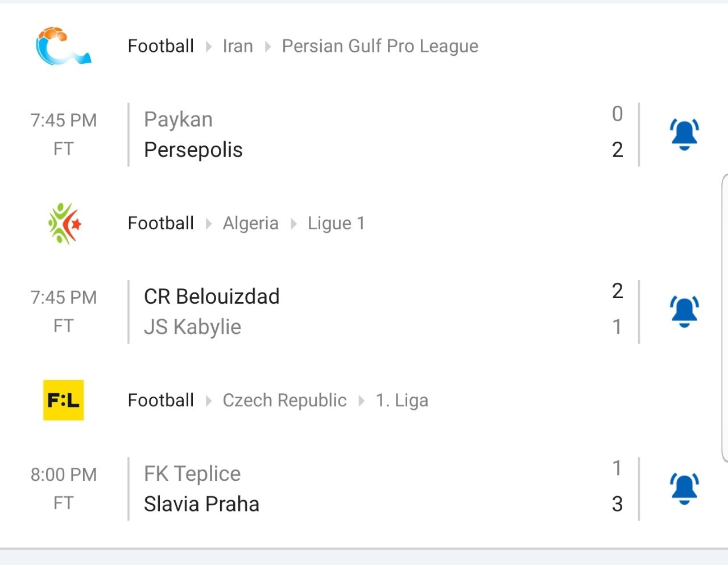This screenshot has width=728, height=565.
Task: Toggle alert bell for CR Belouizdad match
Action: 684,312
